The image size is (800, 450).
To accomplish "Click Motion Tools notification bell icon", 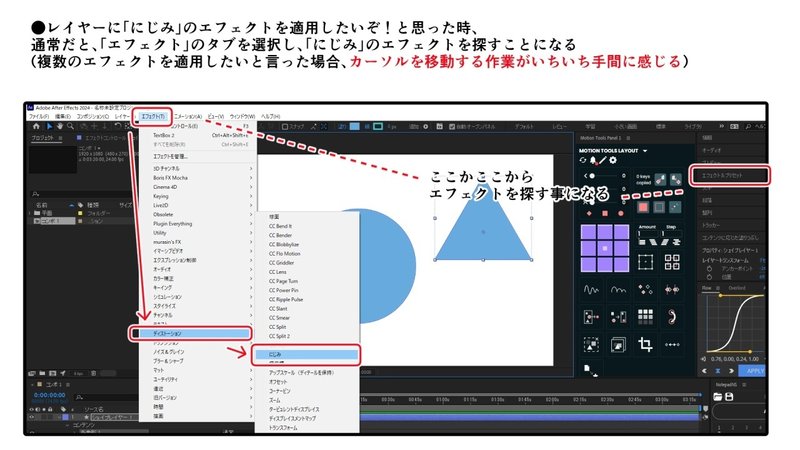I will [593, 160].
